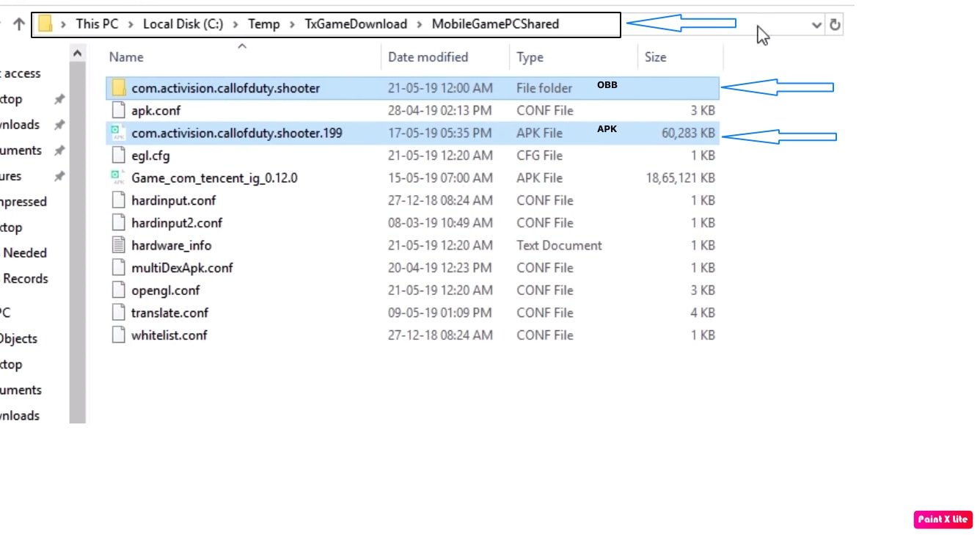The width and height of the screenshot is (980, 535).
Task: Select com.activision.callofduty.shooter.199 APK icon
Action: coord(118,134)
